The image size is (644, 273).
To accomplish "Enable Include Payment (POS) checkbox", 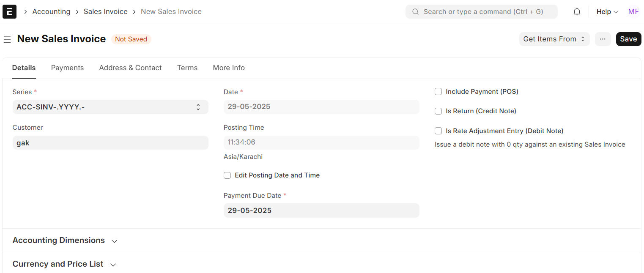I will (x=438, y=92).
